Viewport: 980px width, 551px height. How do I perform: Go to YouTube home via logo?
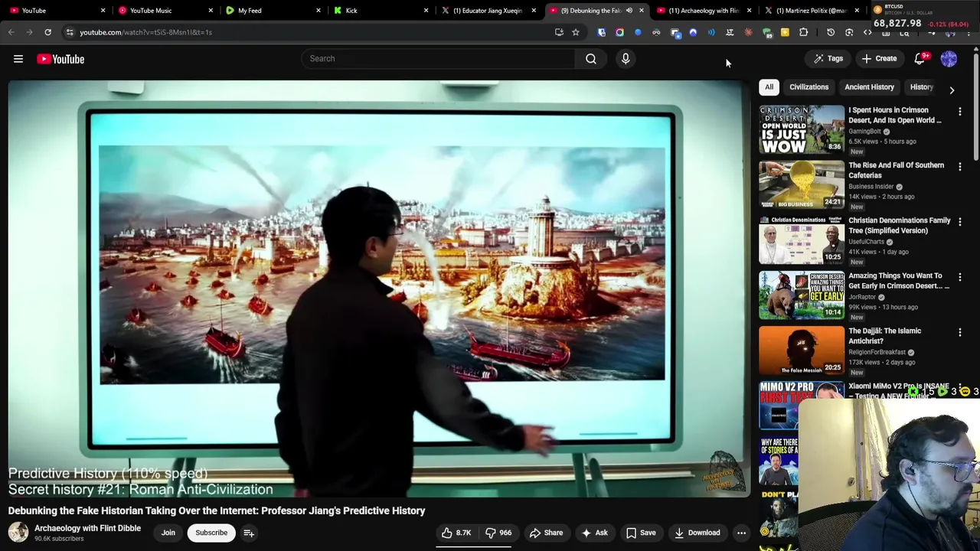60,59
